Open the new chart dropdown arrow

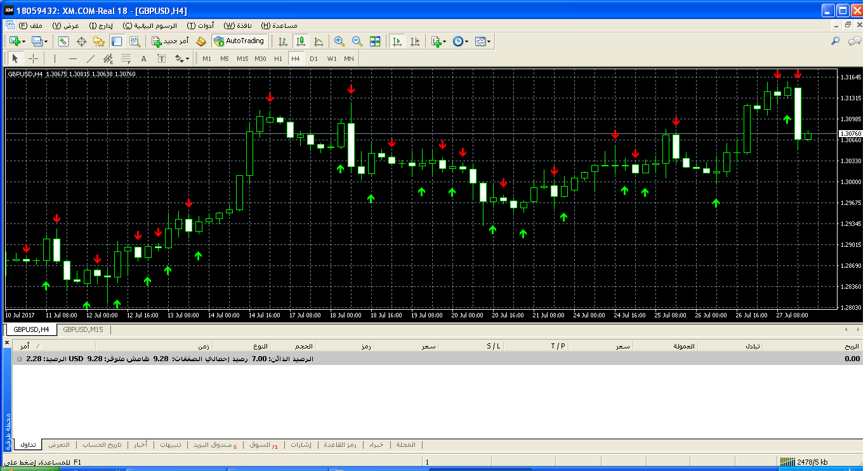point(23,41)
